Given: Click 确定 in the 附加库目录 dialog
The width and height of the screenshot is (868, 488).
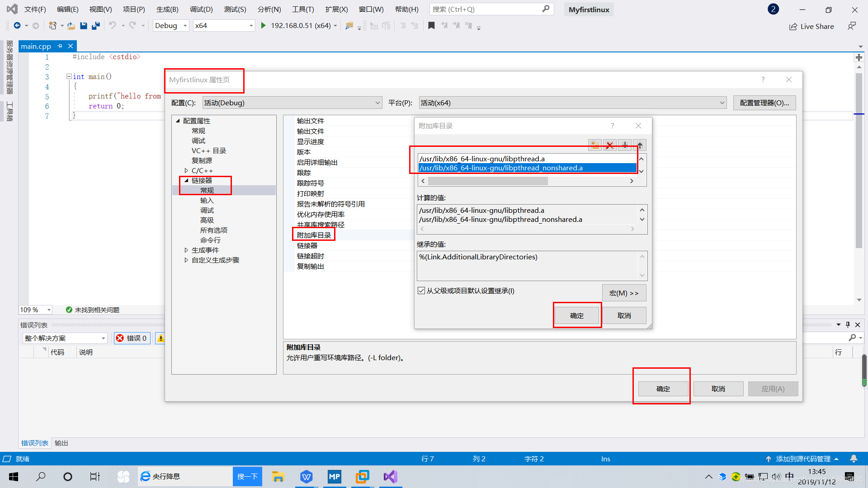Looking at the screenshot, I should pos(577,315).
